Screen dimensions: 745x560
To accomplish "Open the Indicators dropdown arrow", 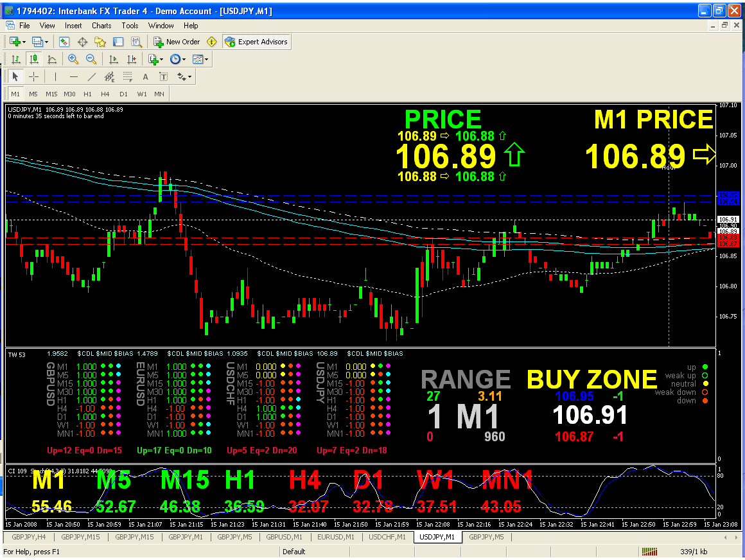I will 160,59.
